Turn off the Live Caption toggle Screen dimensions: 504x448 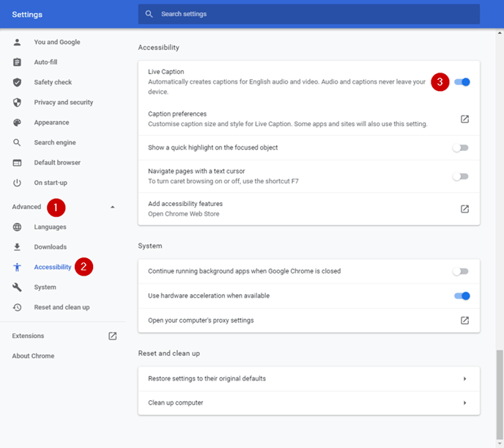point(462,82)
